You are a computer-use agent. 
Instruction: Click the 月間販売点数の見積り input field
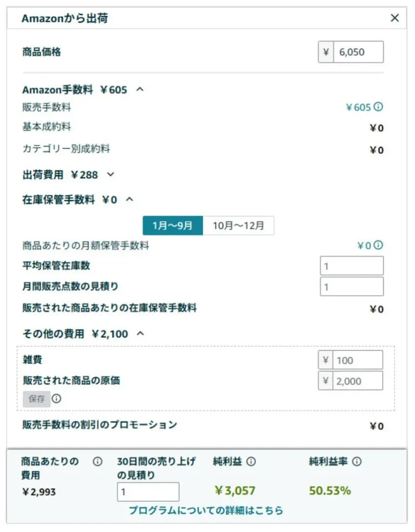(352, 287)
